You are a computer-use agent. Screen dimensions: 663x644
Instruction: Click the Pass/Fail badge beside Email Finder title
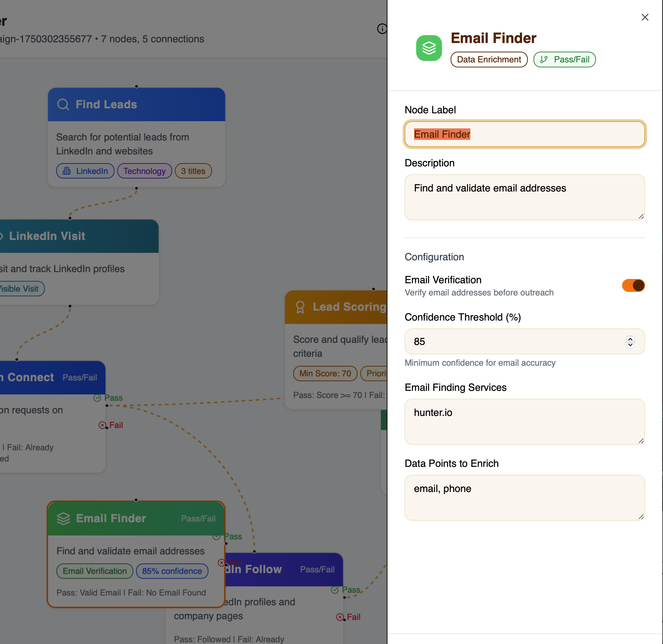(x=564, y=60)
